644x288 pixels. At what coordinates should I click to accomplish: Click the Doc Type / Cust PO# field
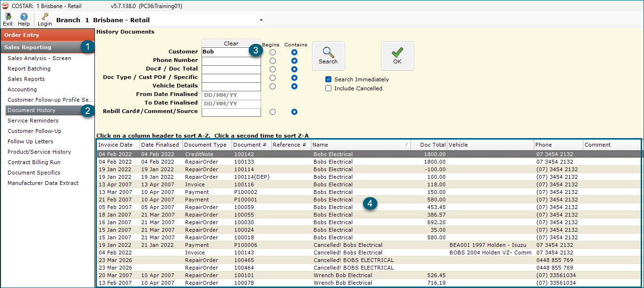[231, 78]
